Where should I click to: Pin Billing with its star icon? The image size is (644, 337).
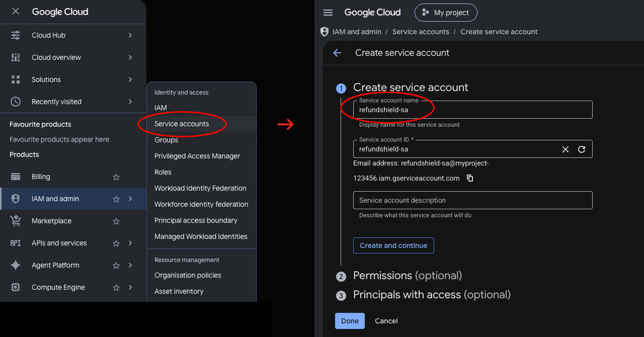pyautogui.click(x=116, y=177)
